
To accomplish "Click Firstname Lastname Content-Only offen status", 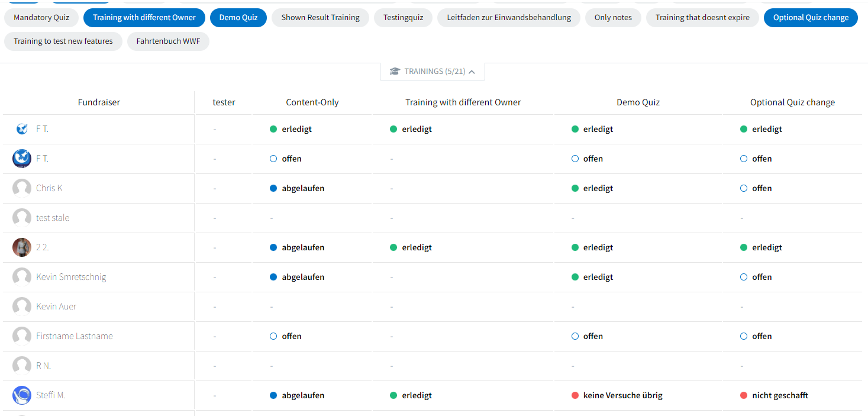I will 286,336.
